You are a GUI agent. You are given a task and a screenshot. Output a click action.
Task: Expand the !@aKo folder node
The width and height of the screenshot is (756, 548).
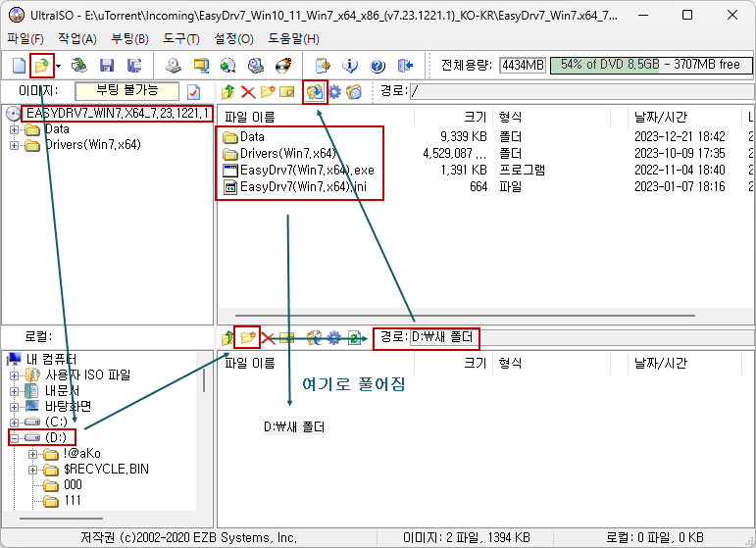click(x=32, y=454)
